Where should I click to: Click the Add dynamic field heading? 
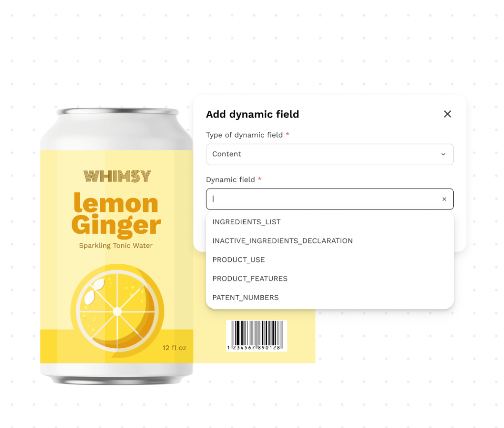[252, 115]
